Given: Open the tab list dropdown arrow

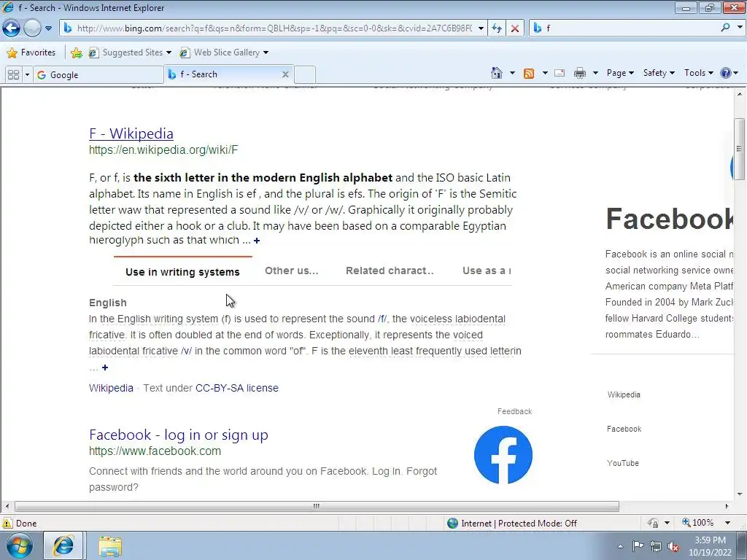Looking at the screenshot, I should click(27, 75).
